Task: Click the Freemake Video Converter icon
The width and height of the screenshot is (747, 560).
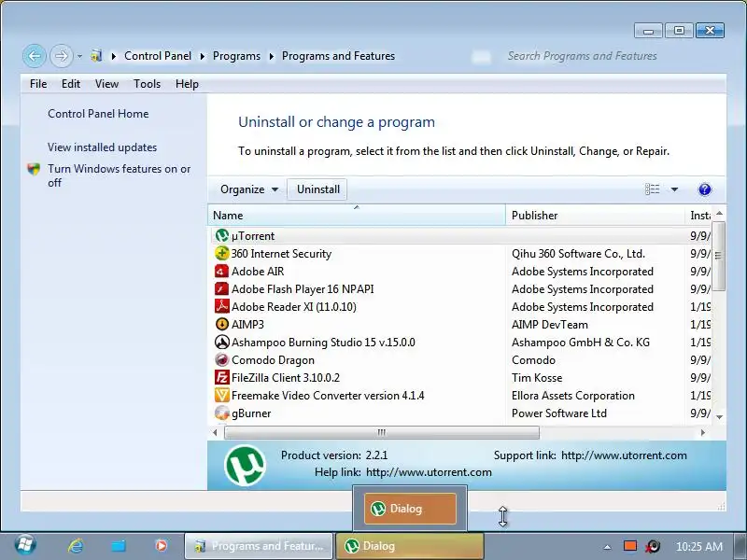Action: (221, 395)
